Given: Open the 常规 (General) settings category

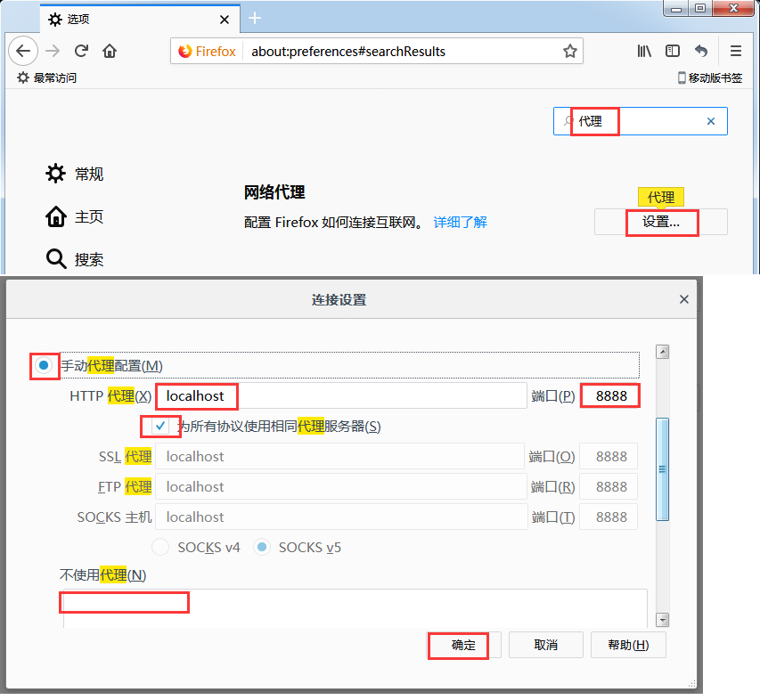Looking at the screenshot, I should [75, 174].
